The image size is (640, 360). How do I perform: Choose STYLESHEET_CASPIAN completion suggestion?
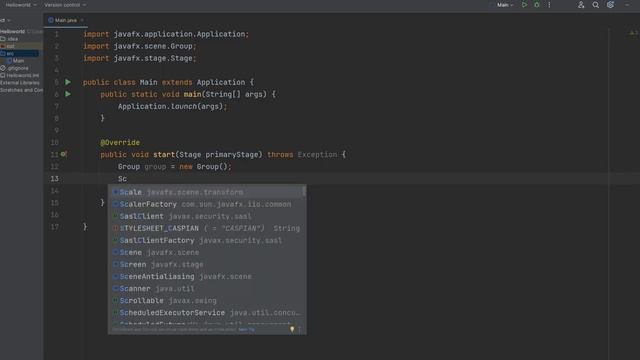coord(207,228)
